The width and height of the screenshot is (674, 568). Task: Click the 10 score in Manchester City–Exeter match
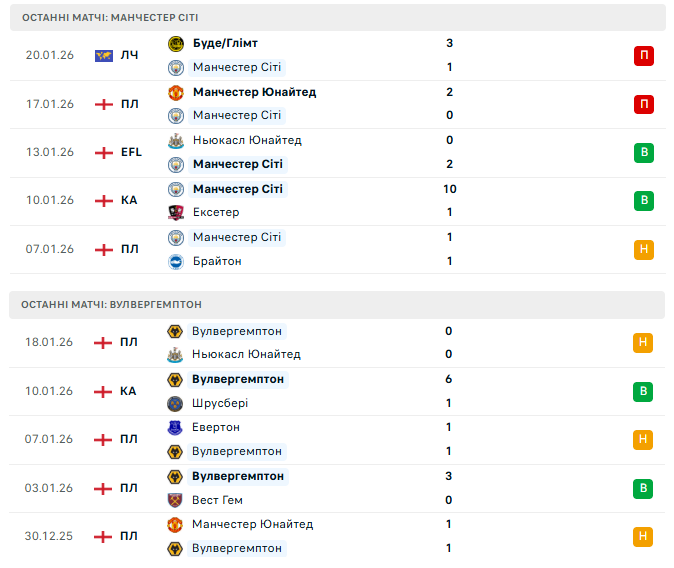[x=449, y=189]
